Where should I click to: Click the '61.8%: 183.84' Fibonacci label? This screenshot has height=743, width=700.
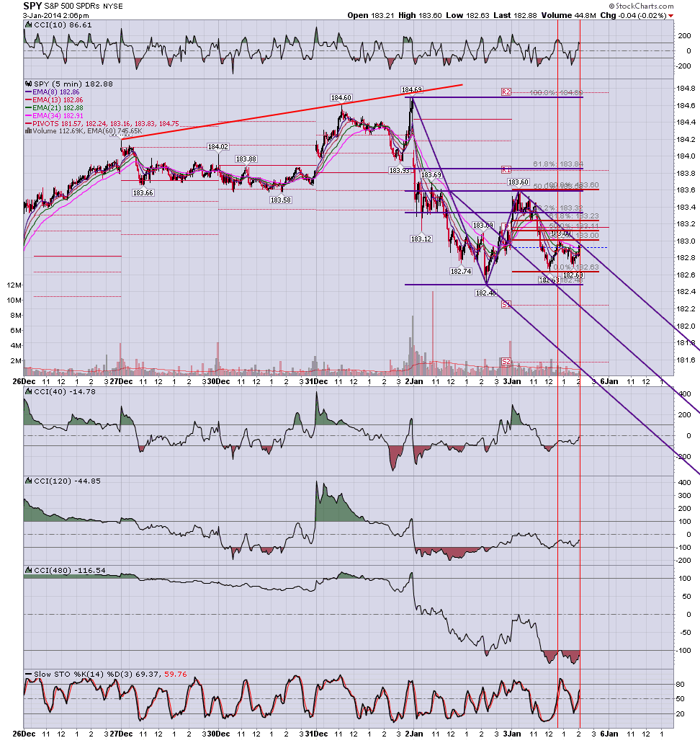coord(558,164)
